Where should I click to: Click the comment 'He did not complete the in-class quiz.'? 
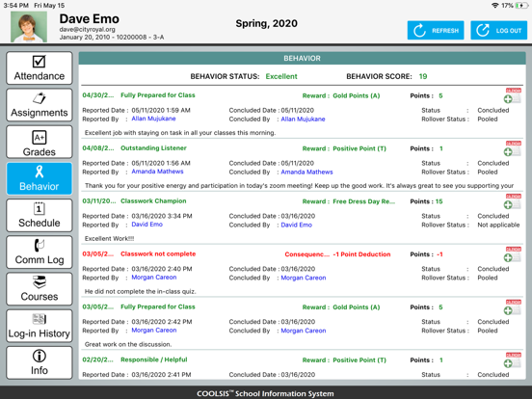tap(140, 291)
